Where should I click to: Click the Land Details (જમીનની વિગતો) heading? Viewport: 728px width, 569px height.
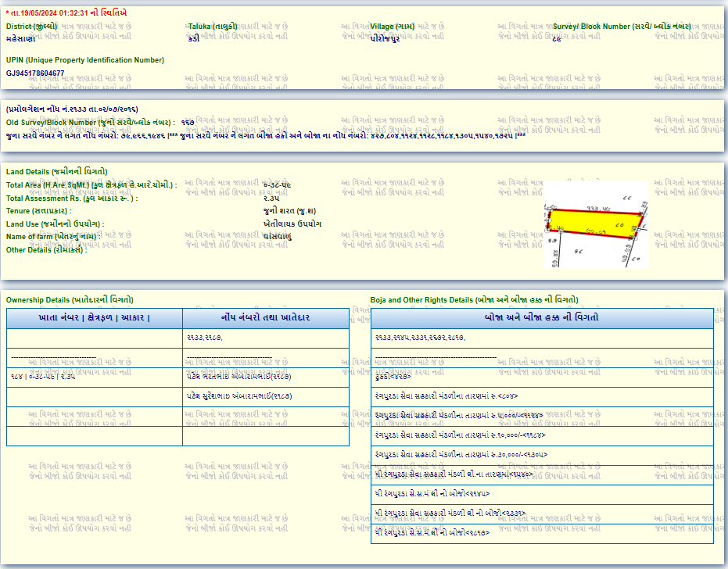click(56, 172)
